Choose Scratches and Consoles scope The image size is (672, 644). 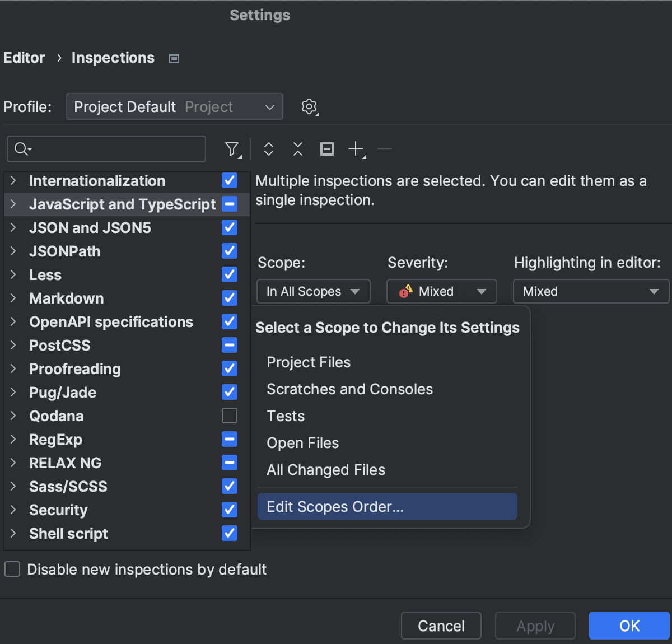tap(349, 389)
